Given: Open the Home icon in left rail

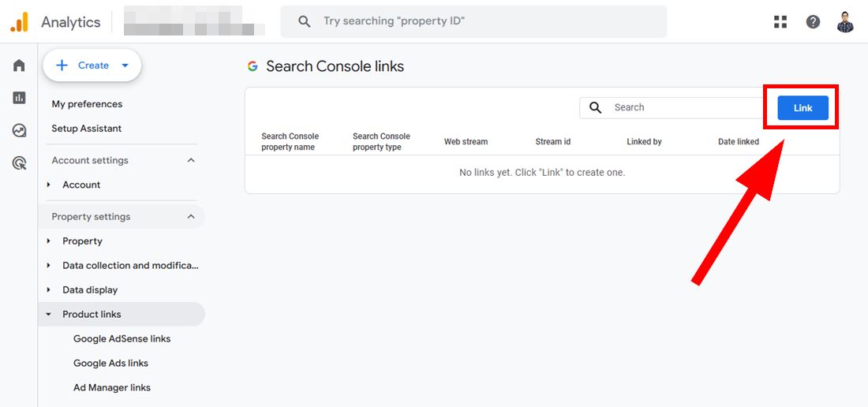Looking at the screenshot, I should [19, 65].
